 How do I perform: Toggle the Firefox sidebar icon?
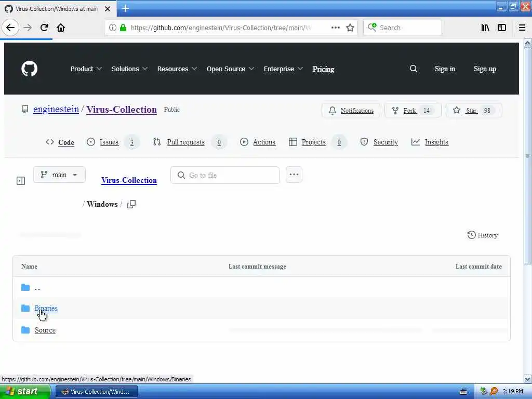click(x=502, y=28)
